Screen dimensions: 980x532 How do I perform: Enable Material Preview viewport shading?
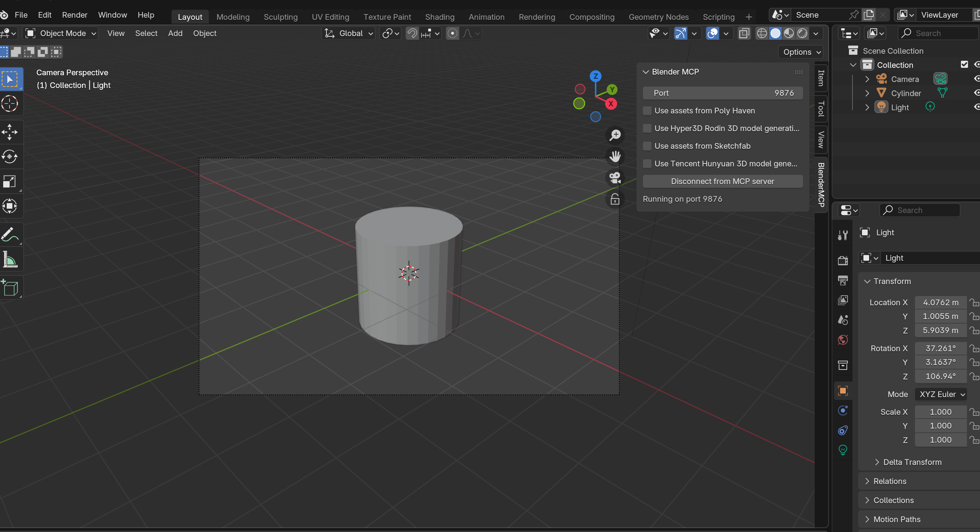tap(789, 33)
